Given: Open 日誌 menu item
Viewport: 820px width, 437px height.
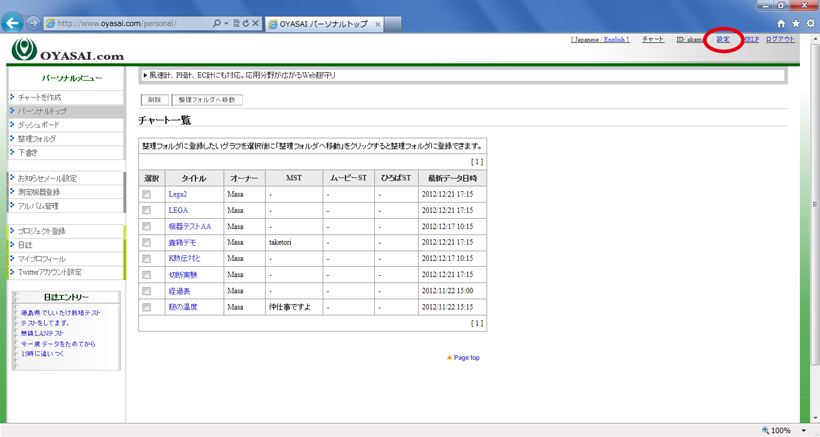Looking at the screenshot, I should pyautogui.click(x=25, y=245).
